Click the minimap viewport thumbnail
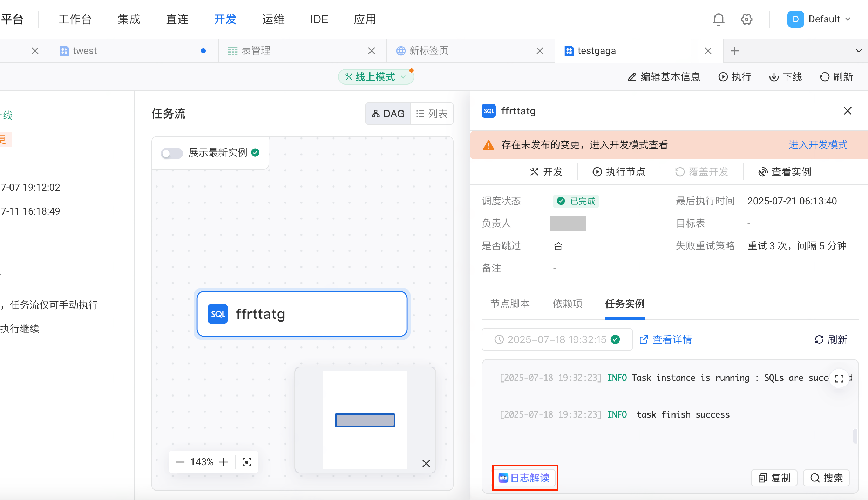Viewport: 868px width, 500px height. click(x=365, y=420)
